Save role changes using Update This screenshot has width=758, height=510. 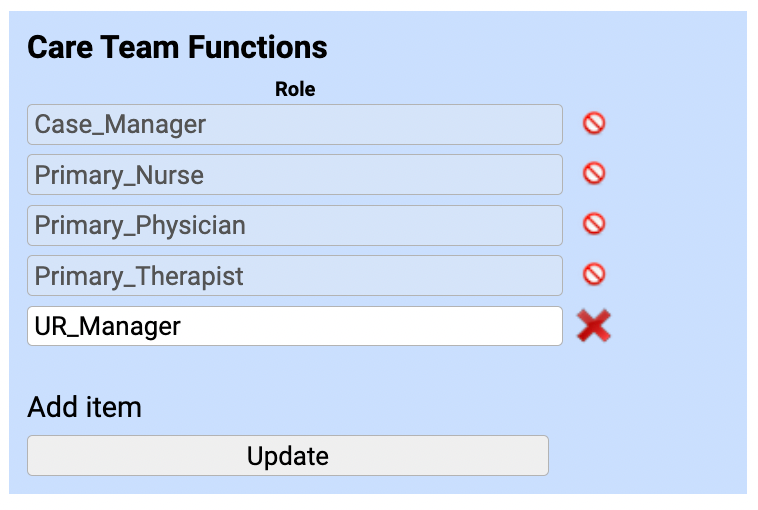[x=287, y=456]
